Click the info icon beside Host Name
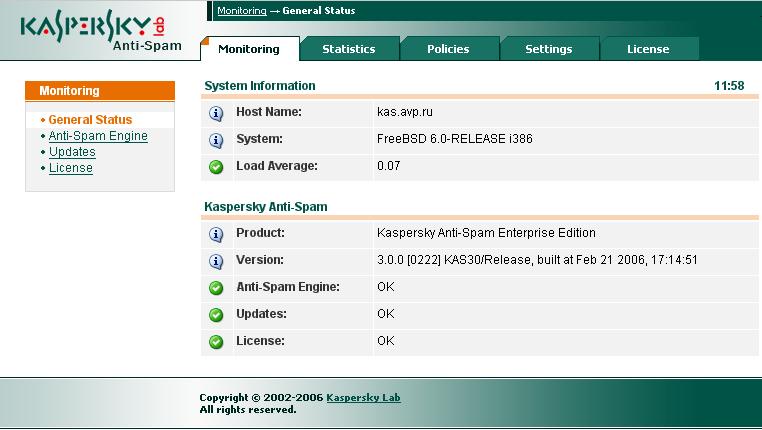The width and height of the screenshot is (762, 430). tap(216, 114)
